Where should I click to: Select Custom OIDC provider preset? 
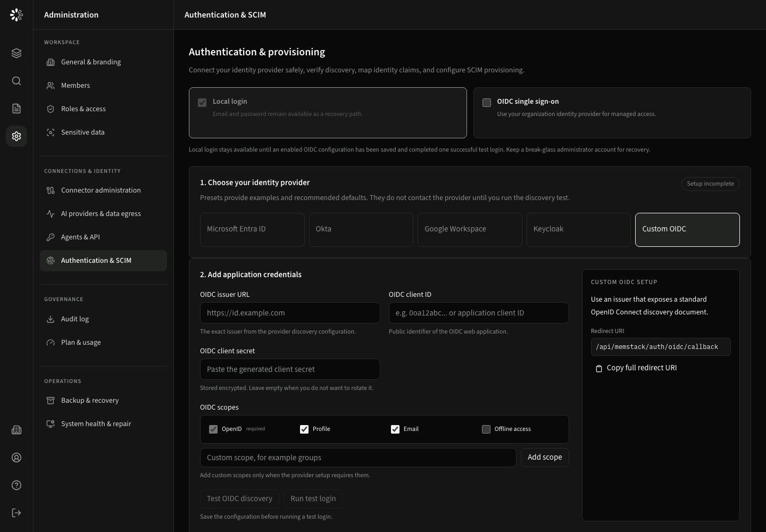tap(687, 230)
